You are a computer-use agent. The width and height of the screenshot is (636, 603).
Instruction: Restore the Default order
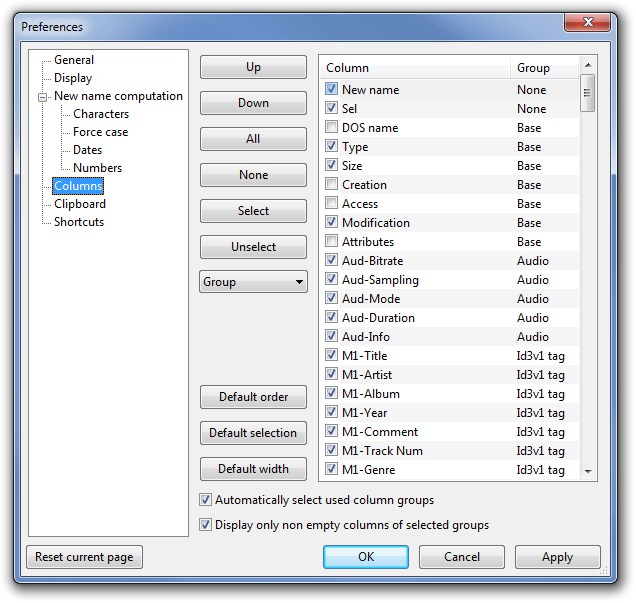pyautogui.click(x=254, y=397)
